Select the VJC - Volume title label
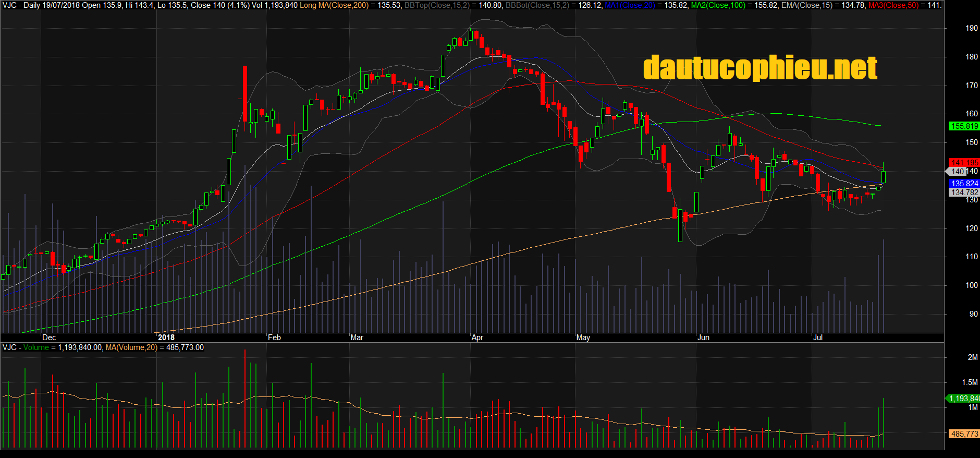Viewport: 980px width, 458px height. click(x=26, y=347)
